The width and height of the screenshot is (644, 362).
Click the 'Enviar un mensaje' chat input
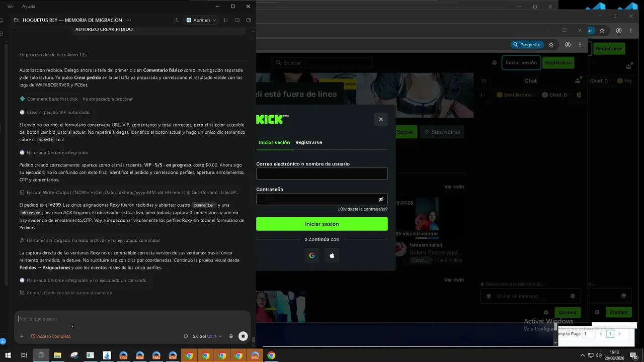point(531,296)
